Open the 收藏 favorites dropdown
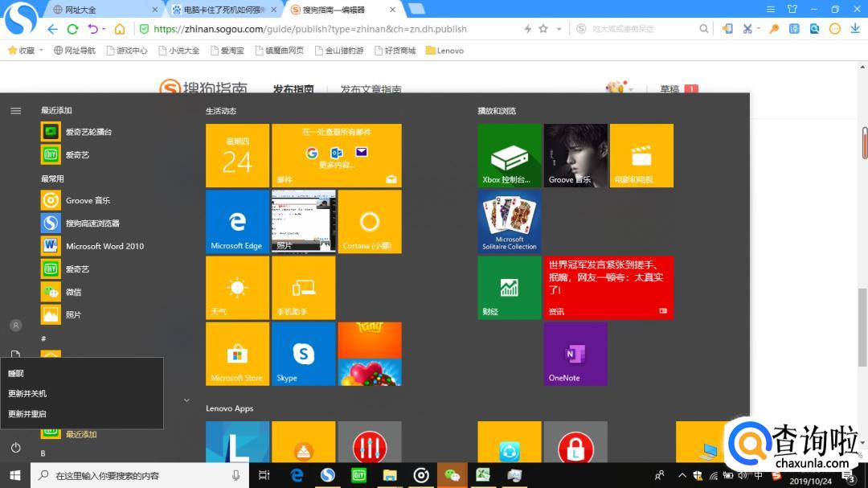868x488 pixels. 26,51
